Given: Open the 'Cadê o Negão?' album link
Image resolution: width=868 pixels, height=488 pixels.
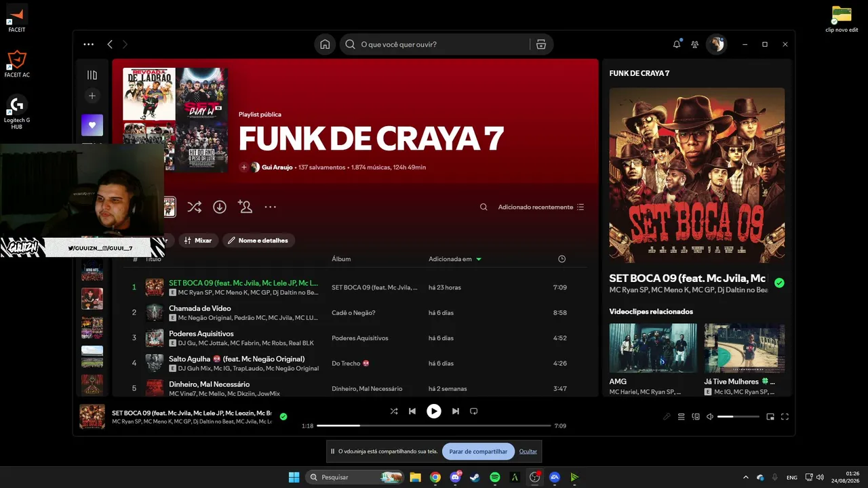Looking at the screenshot, I should click(353, 312).
